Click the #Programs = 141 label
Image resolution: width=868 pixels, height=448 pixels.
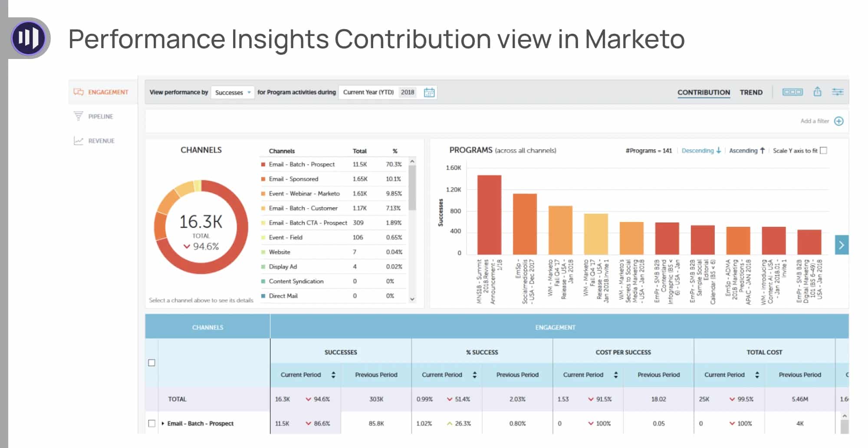[x=648, y=150]
